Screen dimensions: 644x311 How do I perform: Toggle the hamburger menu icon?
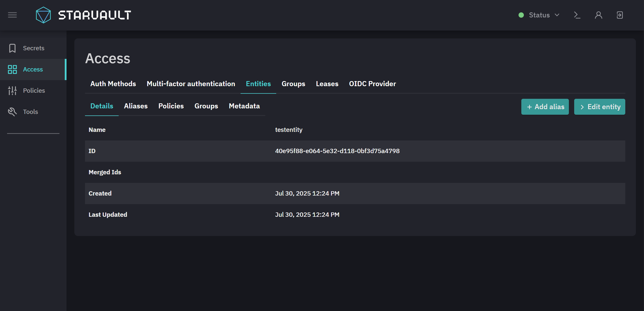[12, 15]
